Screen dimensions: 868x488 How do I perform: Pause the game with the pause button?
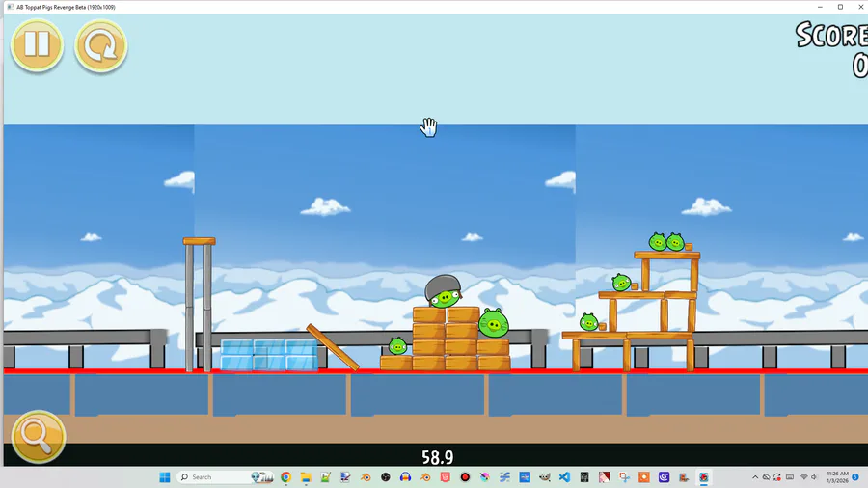(37, 44)
